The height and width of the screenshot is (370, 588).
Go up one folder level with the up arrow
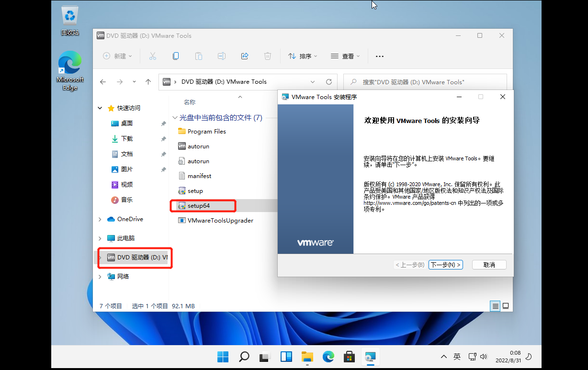(148, 82)
